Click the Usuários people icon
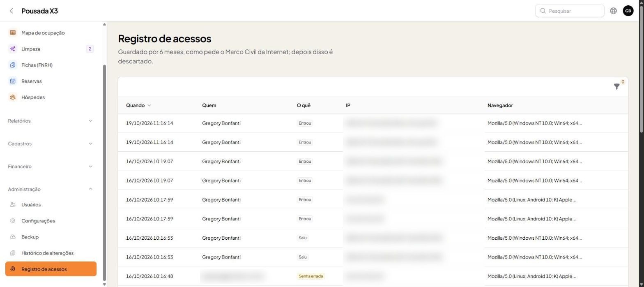The image size is (644, 287). coord(13,205)
